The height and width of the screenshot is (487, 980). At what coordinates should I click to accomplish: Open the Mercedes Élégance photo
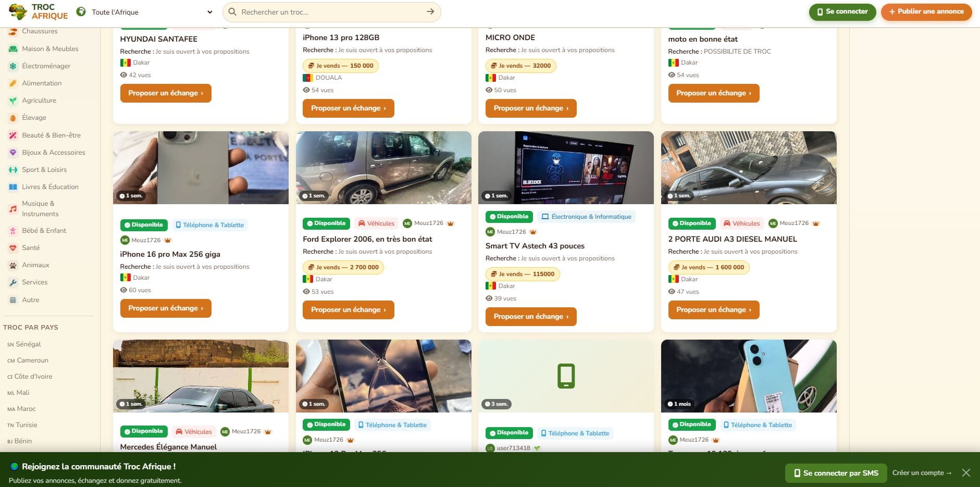coord(201,376)
